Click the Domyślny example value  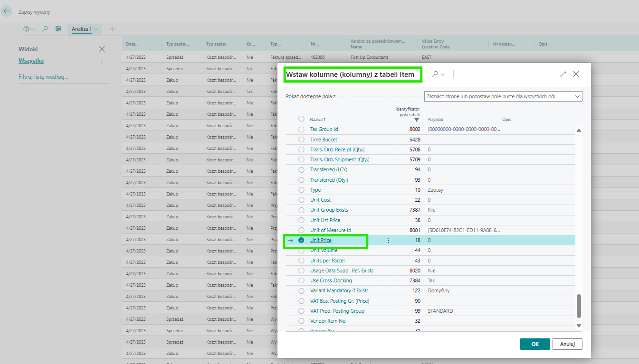point(439,290)
